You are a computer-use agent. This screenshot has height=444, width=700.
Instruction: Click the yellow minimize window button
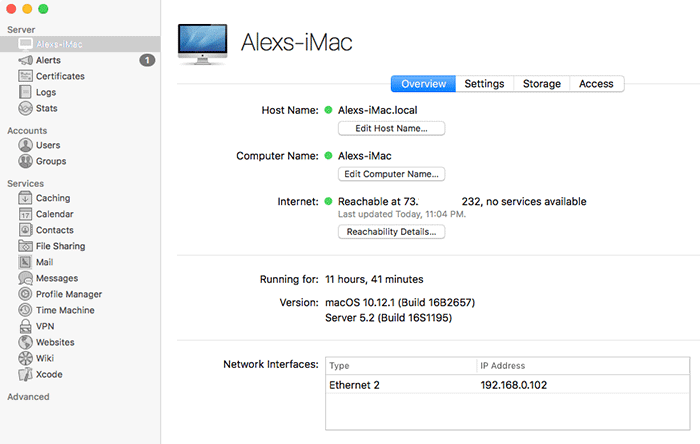point(27,9)
